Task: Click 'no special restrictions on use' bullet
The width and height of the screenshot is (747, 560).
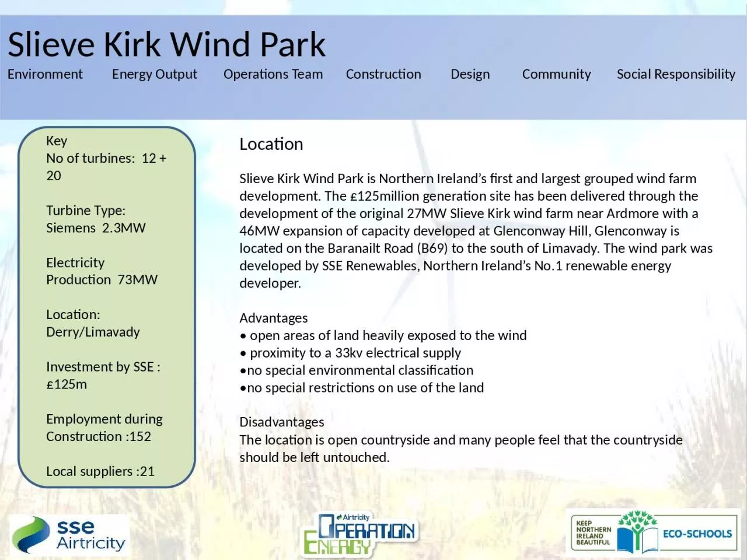Action: 362,388
